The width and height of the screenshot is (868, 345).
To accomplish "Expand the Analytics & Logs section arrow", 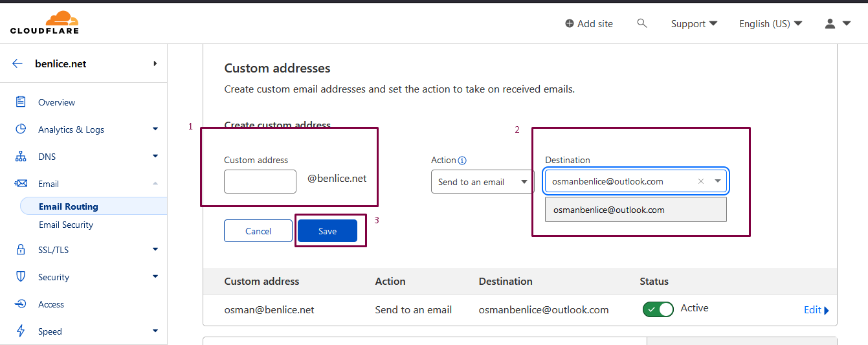I will [x=155, y=129].
